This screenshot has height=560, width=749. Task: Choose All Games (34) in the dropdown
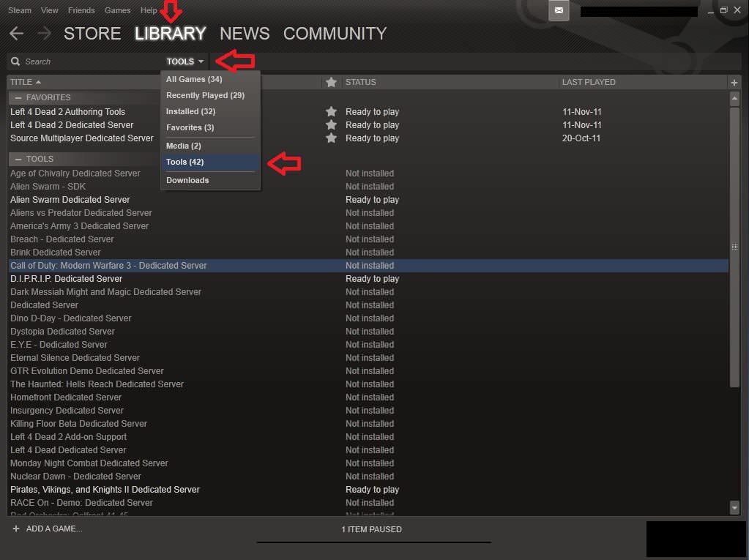211,79
